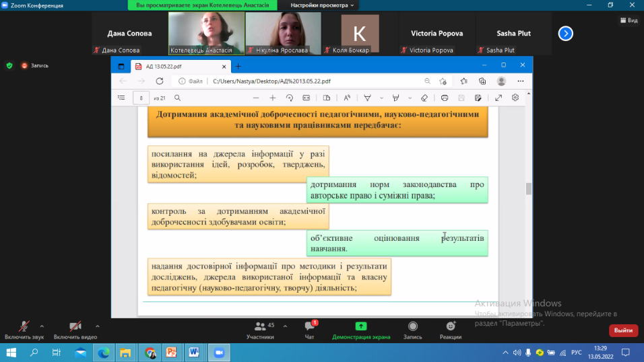Click the PDF vertical scrollbar thumb

pyautogui.click(x=529, y=189)
